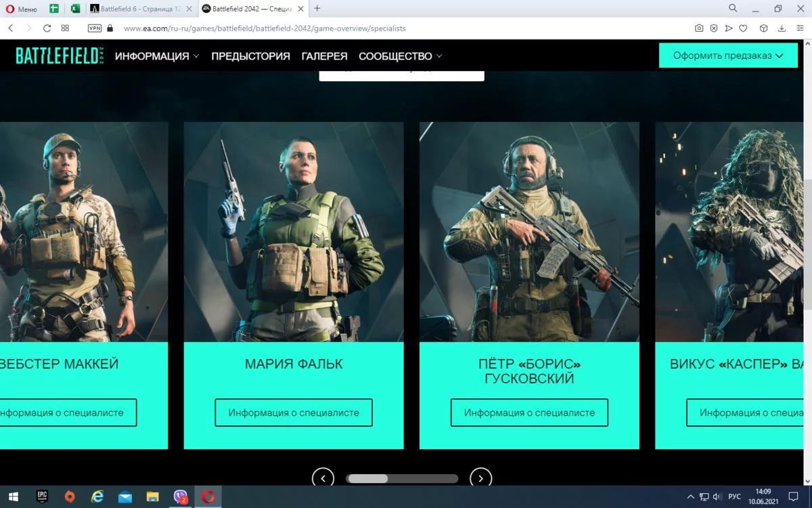Open specialist info for Пётр Борис Гусковский
Image resolution: width=812 pixels, height=508 pixels.
529,412
